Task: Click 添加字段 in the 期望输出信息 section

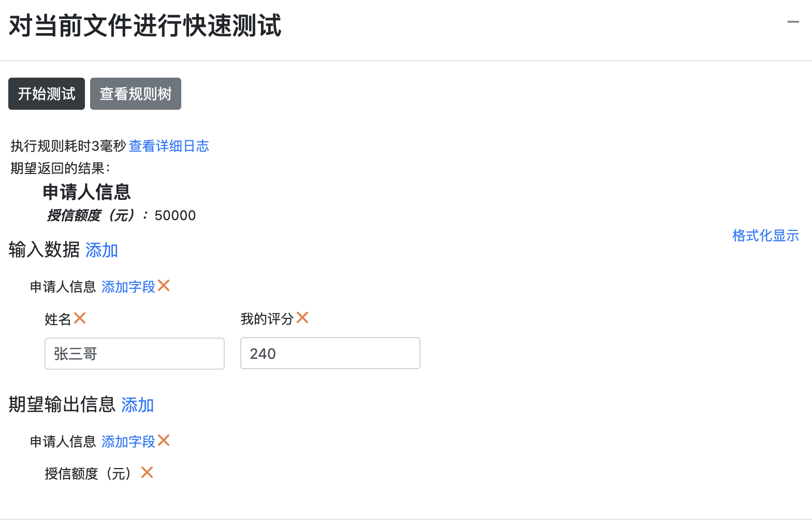Action: coord(128,441)
